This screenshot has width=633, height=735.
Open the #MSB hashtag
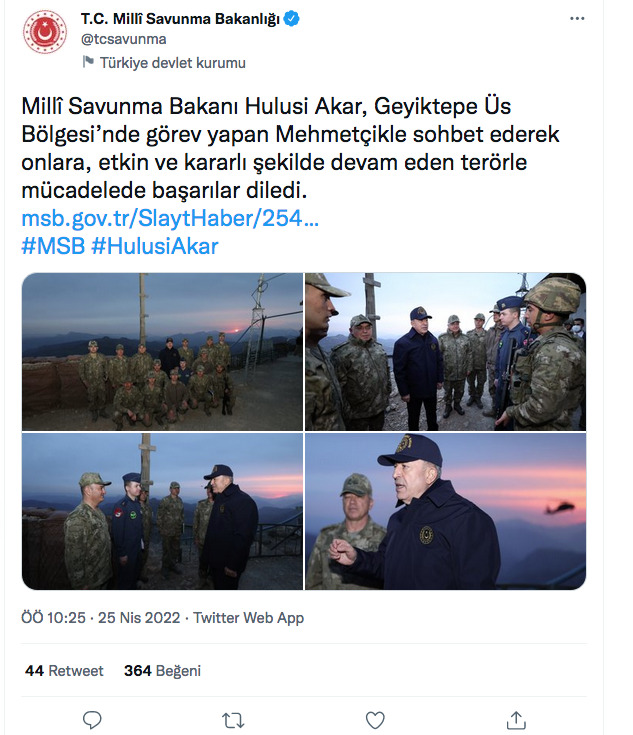53,247
